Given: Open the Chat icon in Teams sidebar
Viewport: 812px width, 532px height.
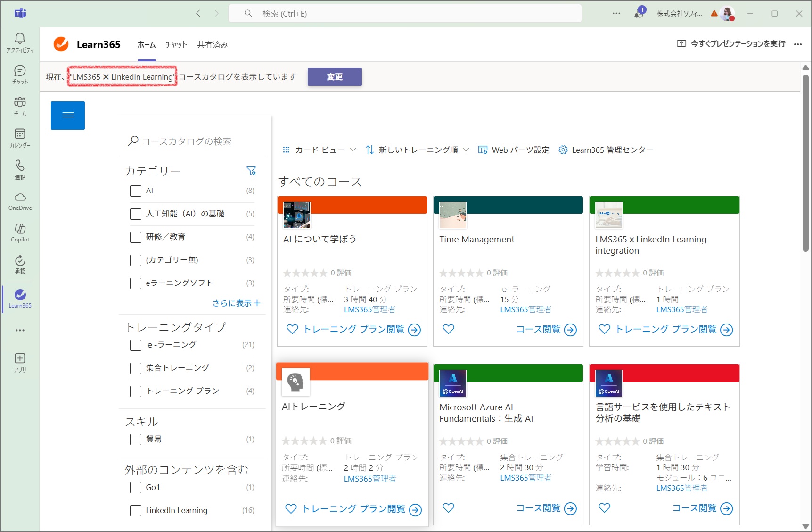Looking at the screenshot, I should click(x=20, y=75).
